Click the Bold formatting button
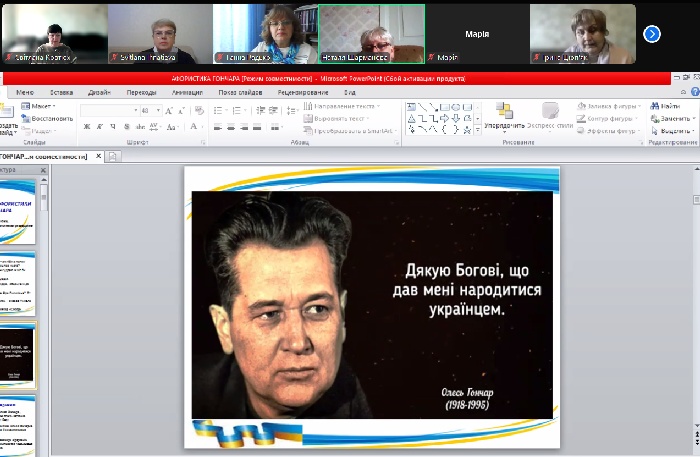Screen dimensions: 700x457 pos(87,127)
